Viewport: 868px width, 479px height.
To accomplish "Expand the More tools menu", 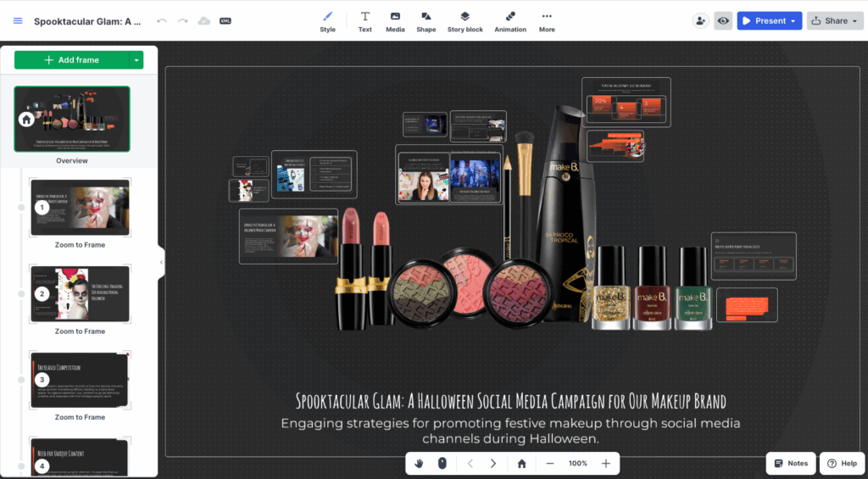I will (x=547, y=21).
